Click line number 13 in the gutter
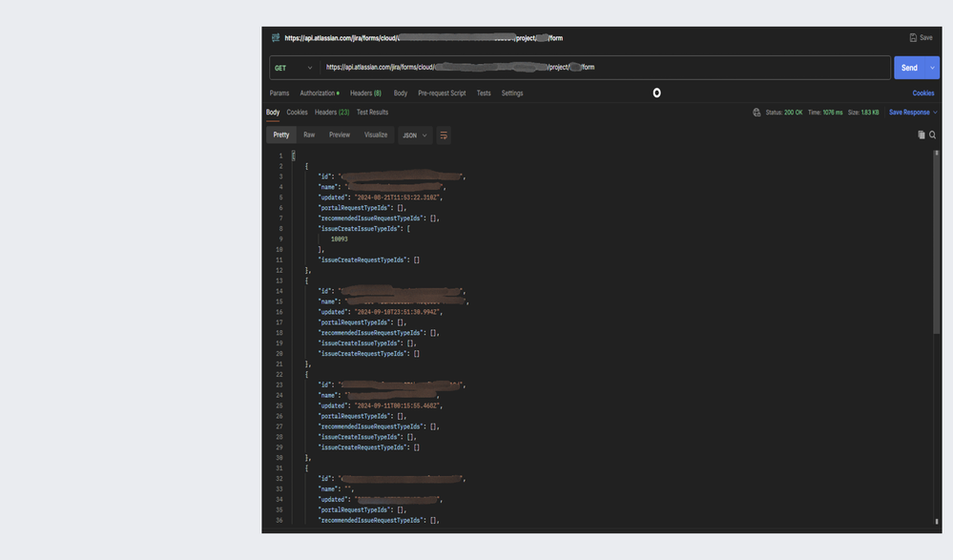This screenshot has height=560, width=953. click(x=280, y=280)
